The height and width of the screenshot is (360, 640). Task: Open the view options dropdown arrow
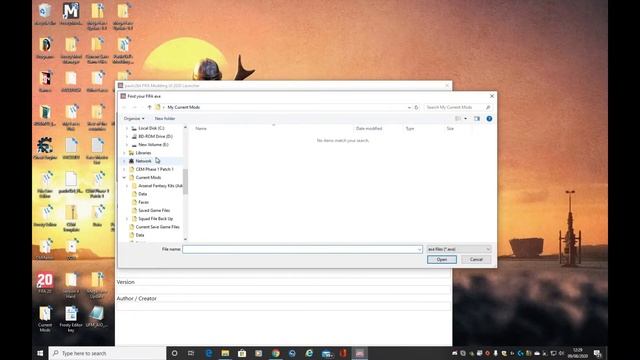click(465, 119)
